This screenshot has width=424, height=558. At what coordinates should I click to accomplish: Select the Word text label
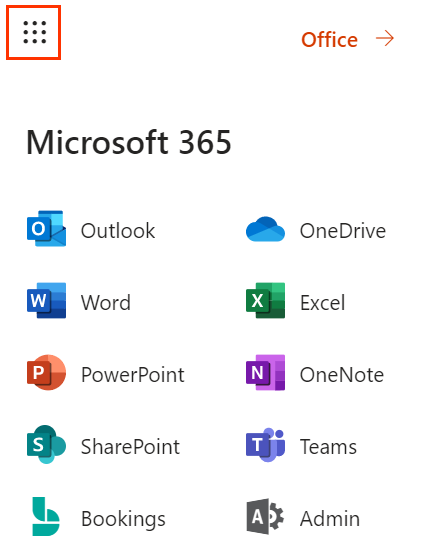click(106, 303)
